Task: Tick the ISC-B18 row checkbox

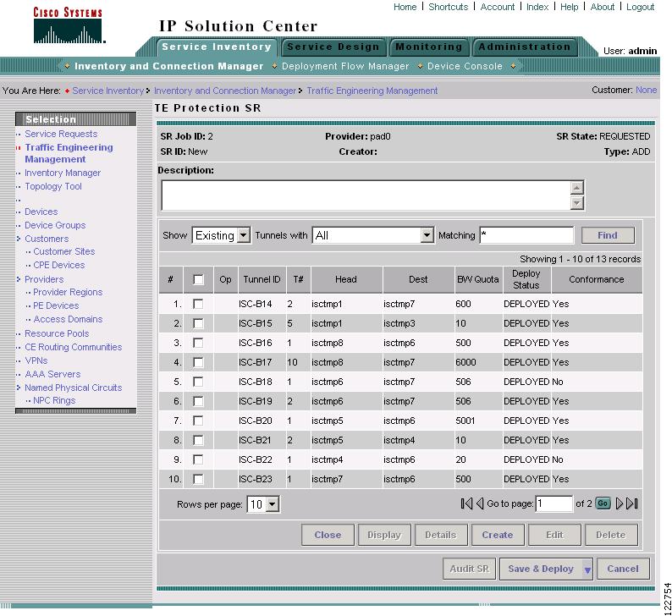Action: tap(198, 382)
